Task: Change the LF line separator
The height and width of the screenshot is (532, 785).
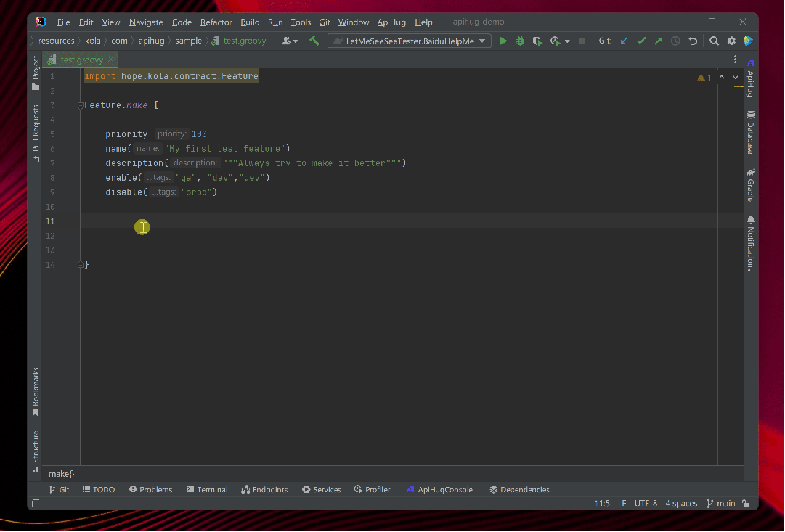Action: (622, 504)
